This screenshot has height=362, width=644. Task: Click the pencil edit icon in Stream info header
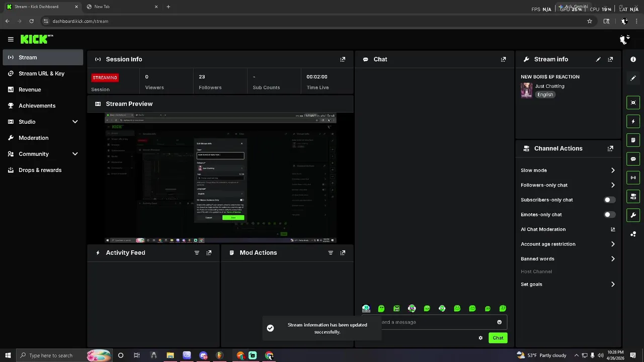point(598,59)
